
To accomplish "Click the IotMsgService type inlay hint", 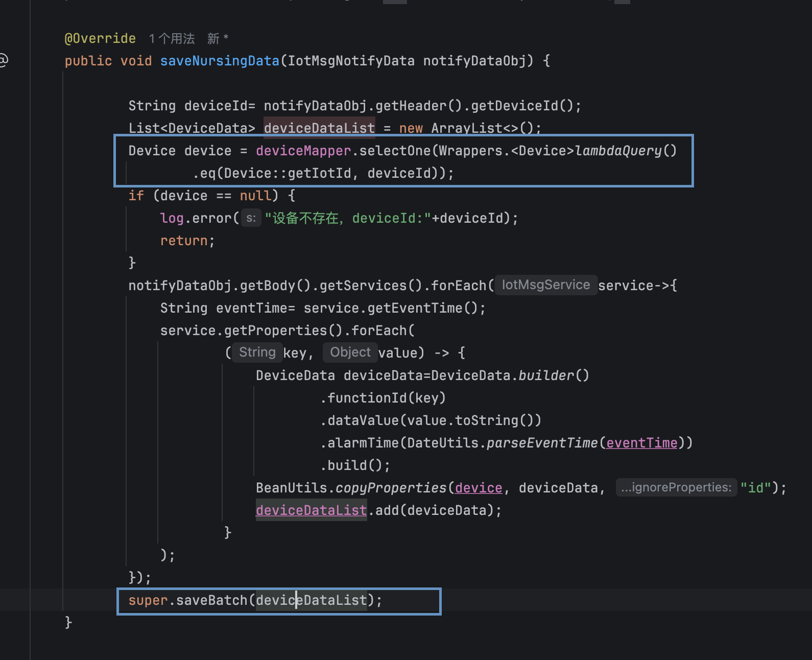I will click(x=545, y=285).
